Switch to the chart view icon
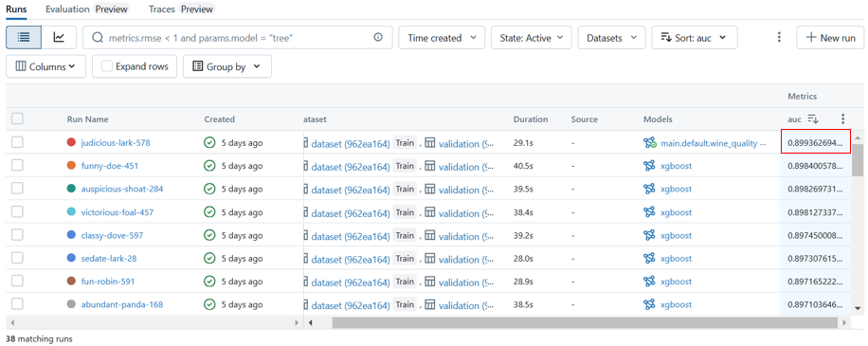 click(59, 38)
